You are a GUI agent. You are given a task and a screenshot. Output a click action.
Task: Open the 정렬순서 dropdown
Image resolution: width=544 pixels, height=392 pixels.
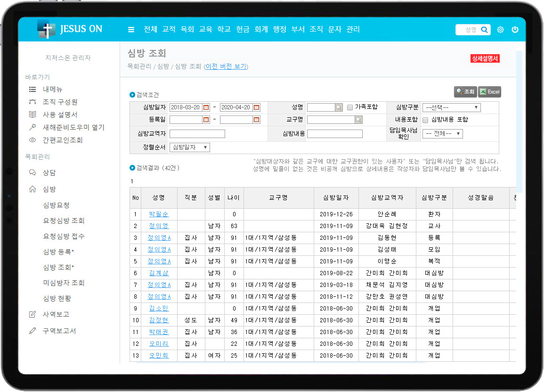(189, 147)
